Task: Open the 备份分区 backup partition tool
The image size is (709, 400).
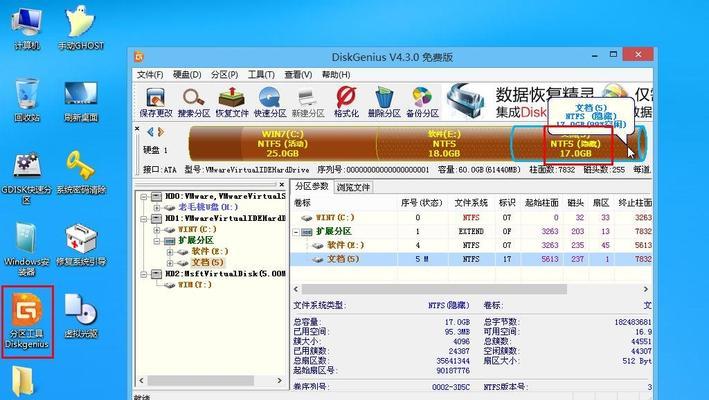Action: coord(422,102)
